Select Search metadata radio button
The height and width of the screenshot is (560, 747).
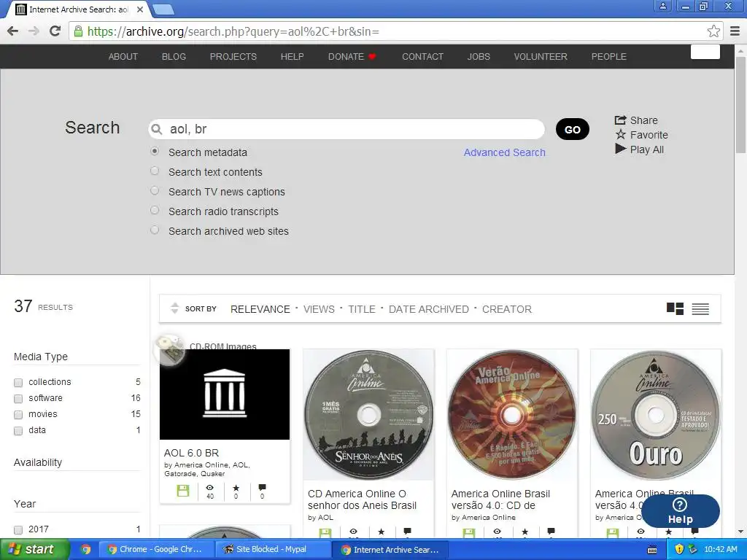coord(155,151)
